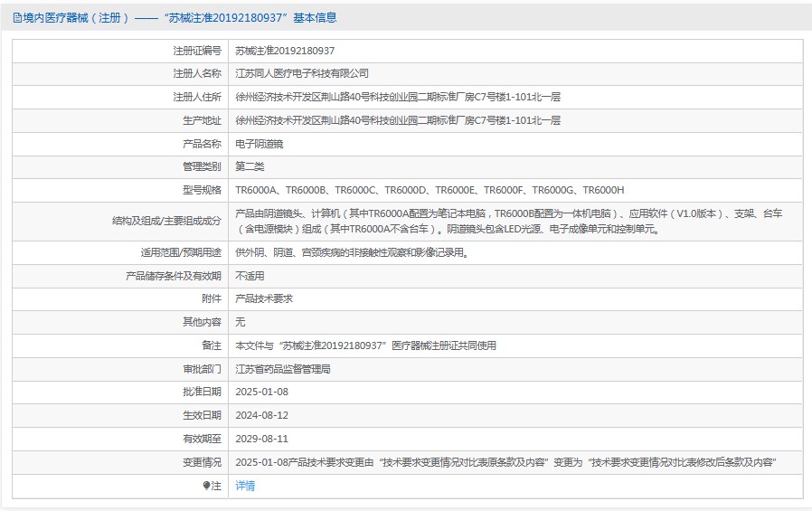The width and height of the screenshot is (812, 511).
Task: Click the model list starting with TR6000A
Action: [430, 190]
